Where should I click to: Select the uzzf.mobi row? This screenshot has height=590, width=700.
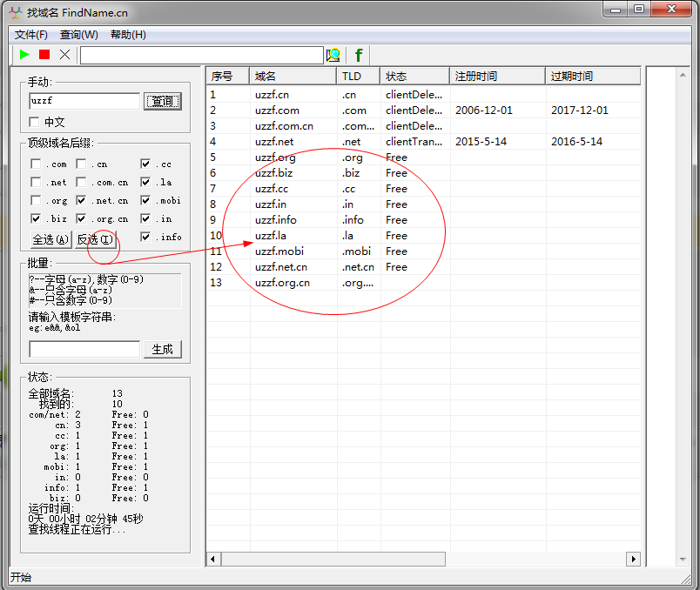pyautogui.click(x=423, y=251)
